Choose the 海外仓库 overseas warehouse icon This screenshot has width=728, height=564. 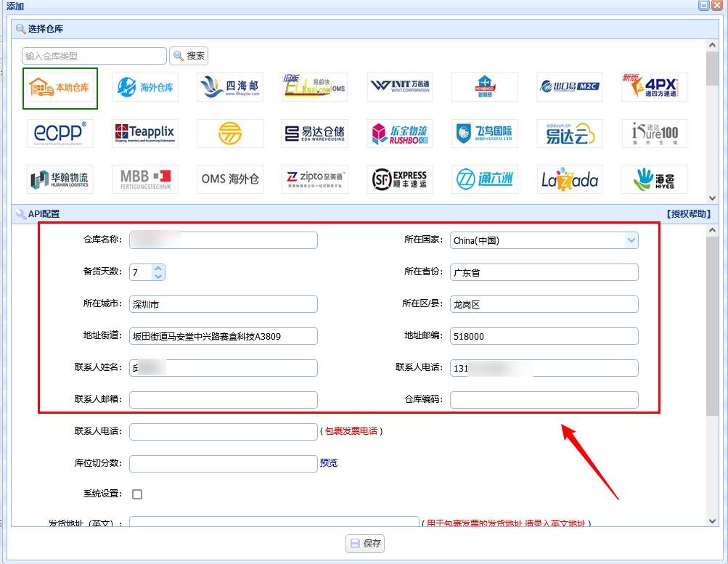pos(145,87)
